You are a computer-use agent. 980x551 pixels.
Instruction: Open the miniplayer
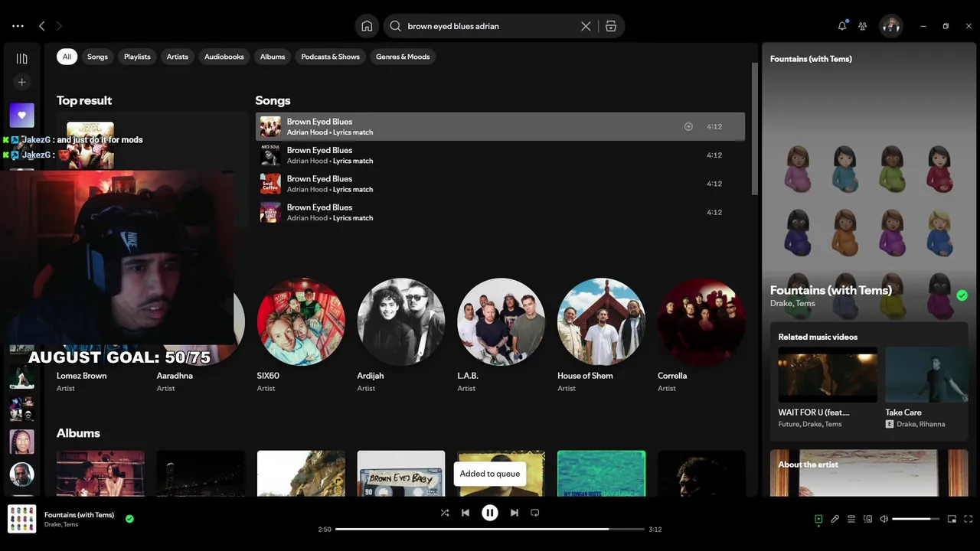[x=952, y=519]
